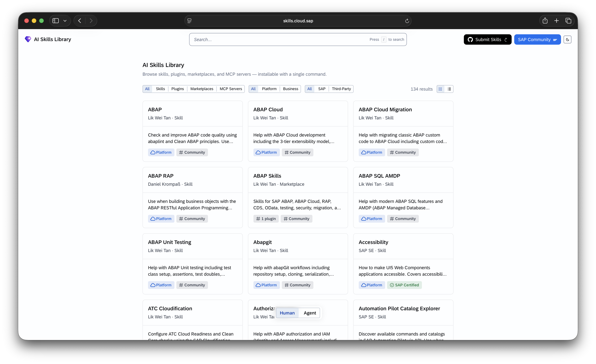The height and width of the screenshot is (364, 596).
Task: Expand the sidebar options chevron
Action: coord(65,21)
